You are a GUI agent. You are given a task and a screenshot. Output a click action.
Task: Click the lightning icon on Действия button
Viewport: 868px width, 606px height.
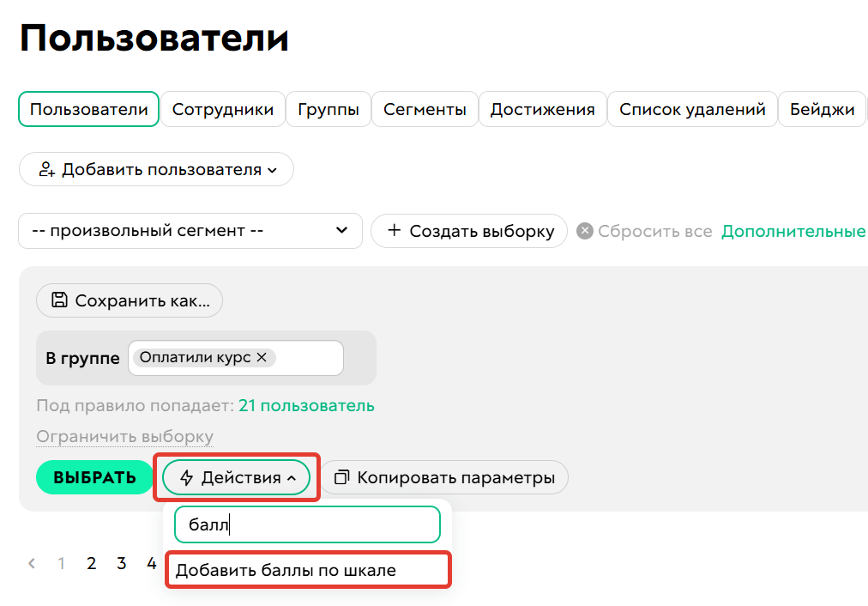pyautogui.click(x=188, y=477)
